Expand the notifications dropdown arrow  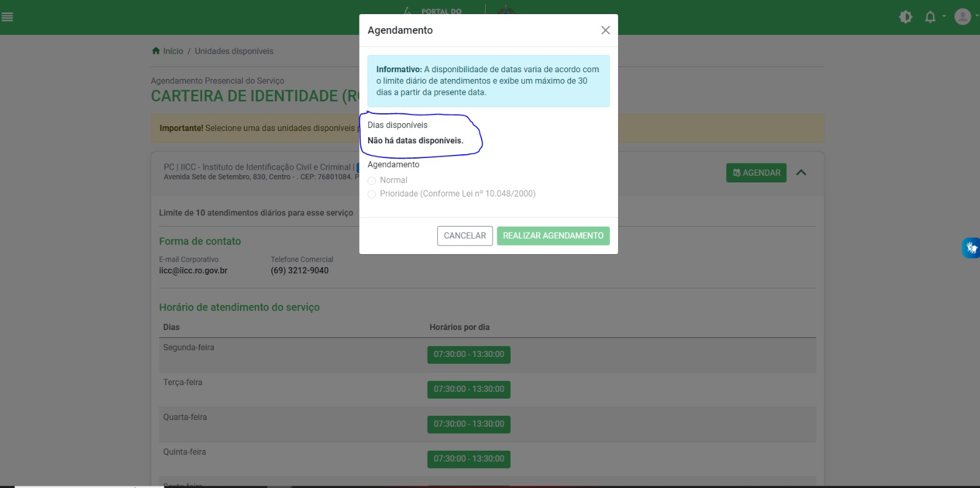pyautogui.click(x=944, y=17)
